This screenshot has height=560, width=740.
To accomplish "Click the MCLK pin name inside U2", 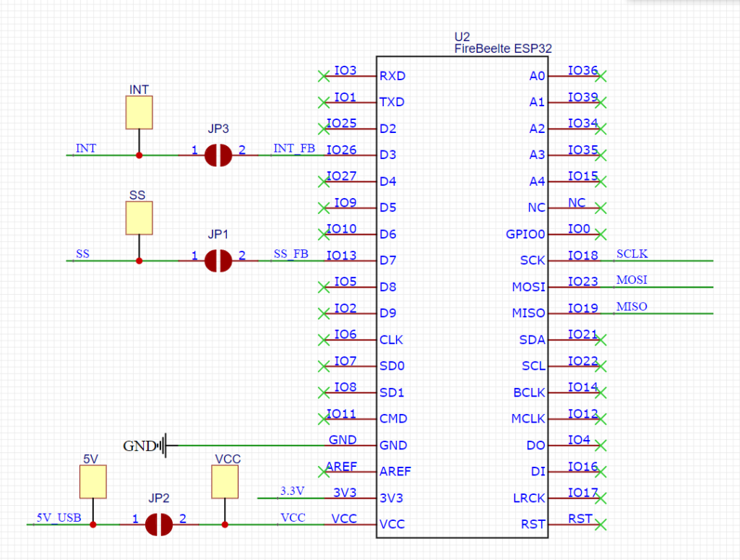I will point(528,419).
